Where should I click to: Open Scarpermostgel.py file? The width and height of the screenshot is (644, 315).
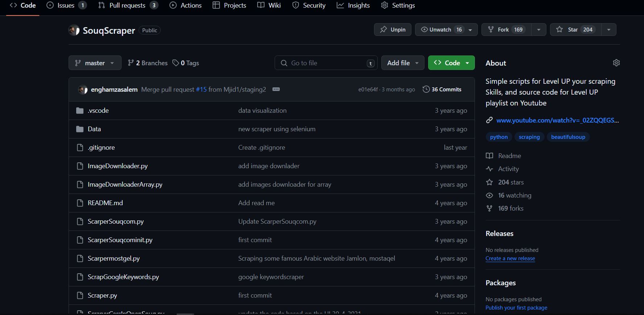click(x=114, y=258)
